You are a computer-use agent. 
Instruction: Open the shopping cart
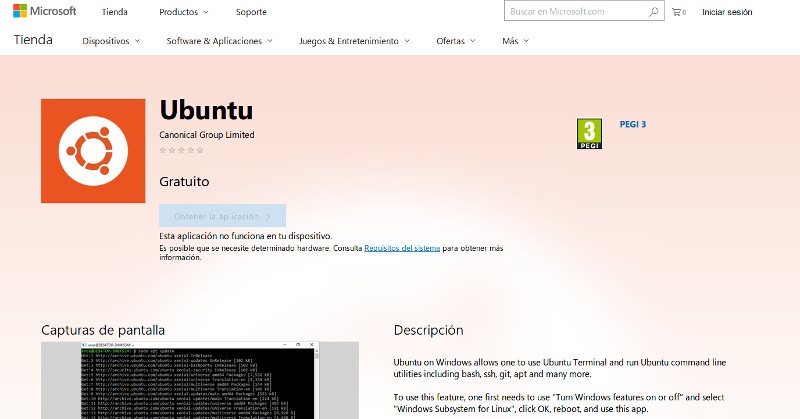pyautogui.click(x=678, y=12)
